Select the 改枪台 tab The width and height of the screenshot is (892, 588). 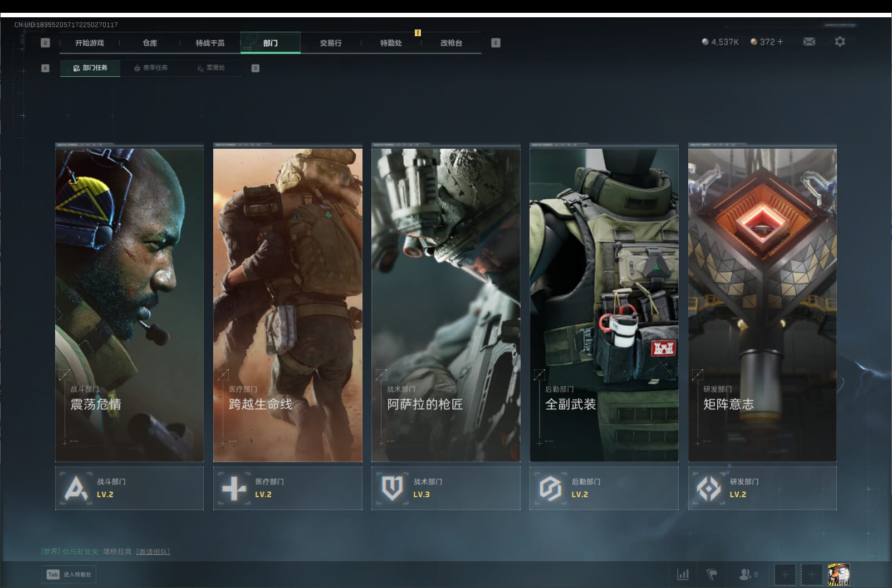(x=451, y=43)
